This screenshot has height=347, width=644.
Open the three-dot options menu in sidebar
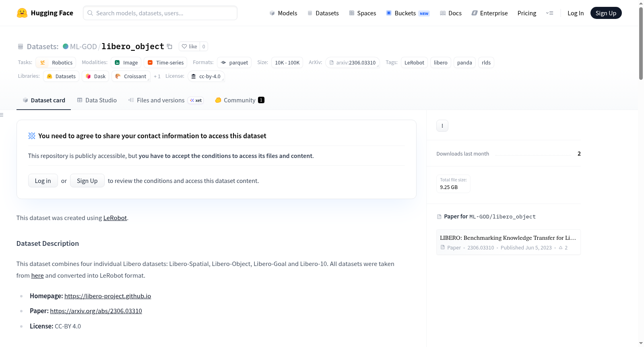442,126
